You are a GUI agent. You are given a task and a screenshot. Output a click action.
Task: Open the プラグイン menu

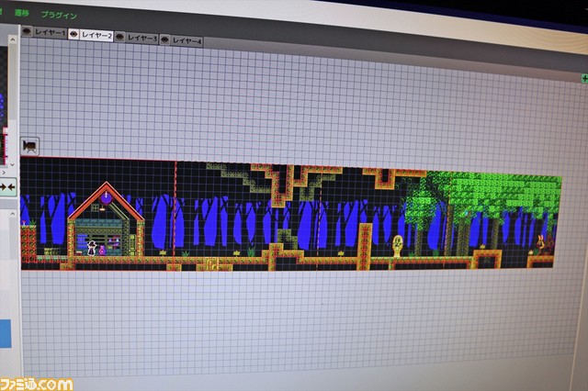click(59, 16)
